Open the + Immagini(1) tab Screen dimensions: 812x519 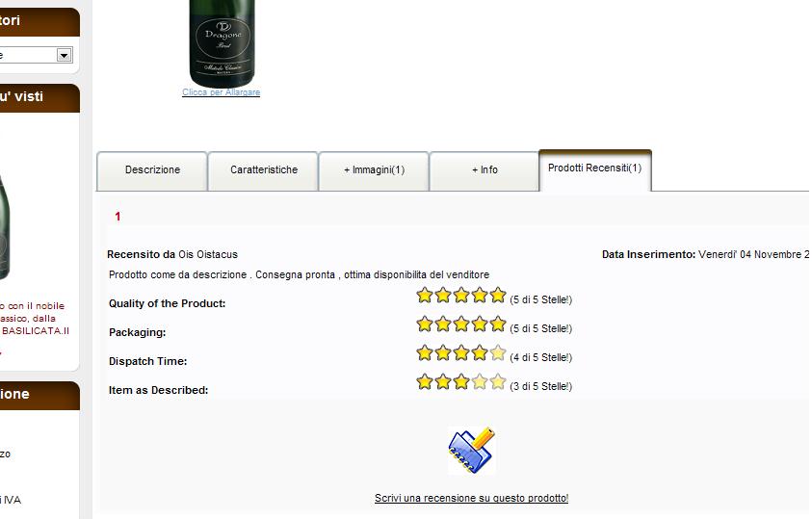(374, 170)
